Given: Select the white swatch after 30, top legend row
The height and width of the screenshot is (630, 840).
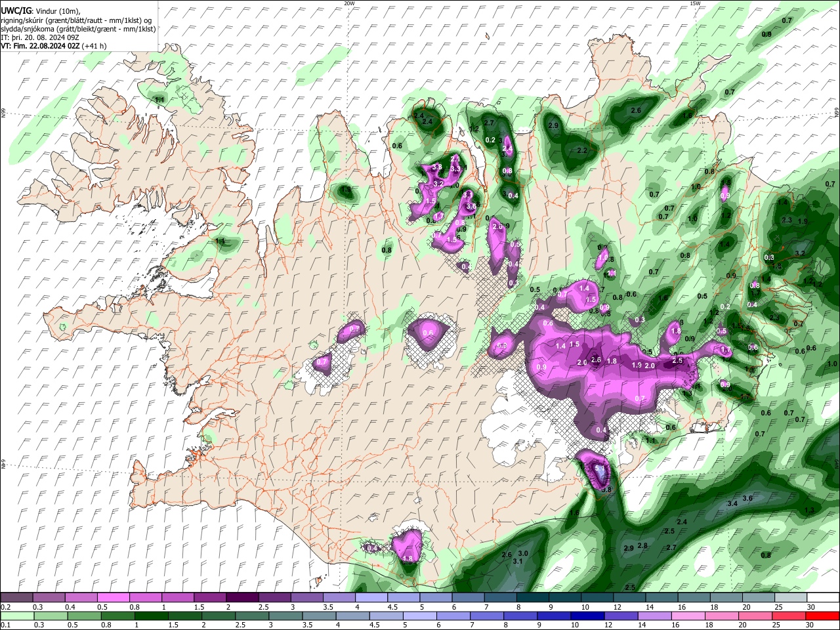Looking at the screenshot, I should coord(823,598).
